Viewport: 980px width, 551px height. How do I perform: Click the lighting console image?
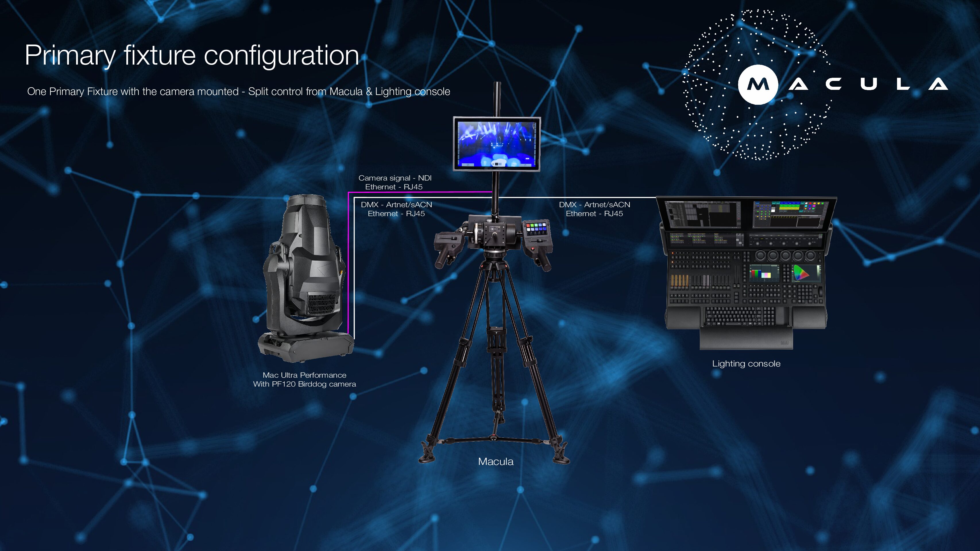click(746, 273)
